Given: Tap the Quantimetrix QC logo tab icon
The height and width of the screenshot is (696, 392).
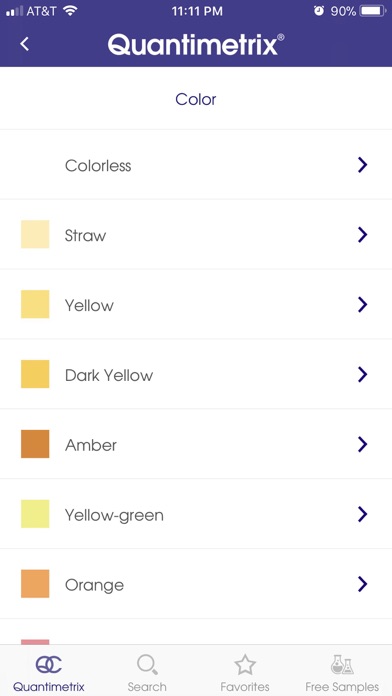Looking at the screenshot, I should pos(49,664).
